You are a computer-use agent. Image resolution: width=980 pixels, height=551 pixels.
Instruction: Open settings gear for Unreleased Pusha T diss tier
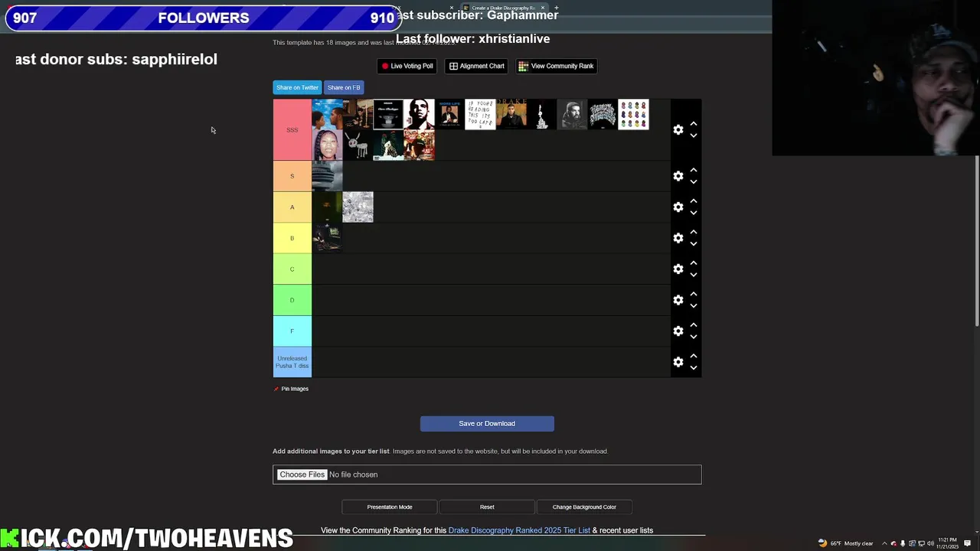[x=678, y=362]
